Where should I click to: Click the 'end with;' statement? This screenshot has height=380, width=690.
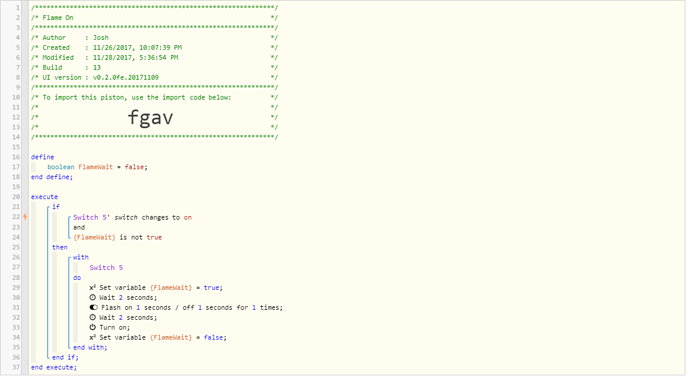(x=90, y=347)
